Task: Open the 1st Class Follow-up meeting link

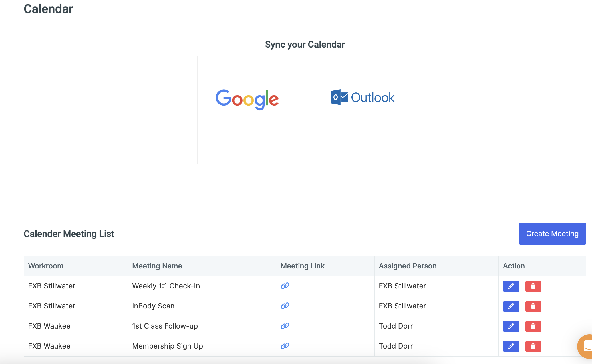Action: click(285, 326)
